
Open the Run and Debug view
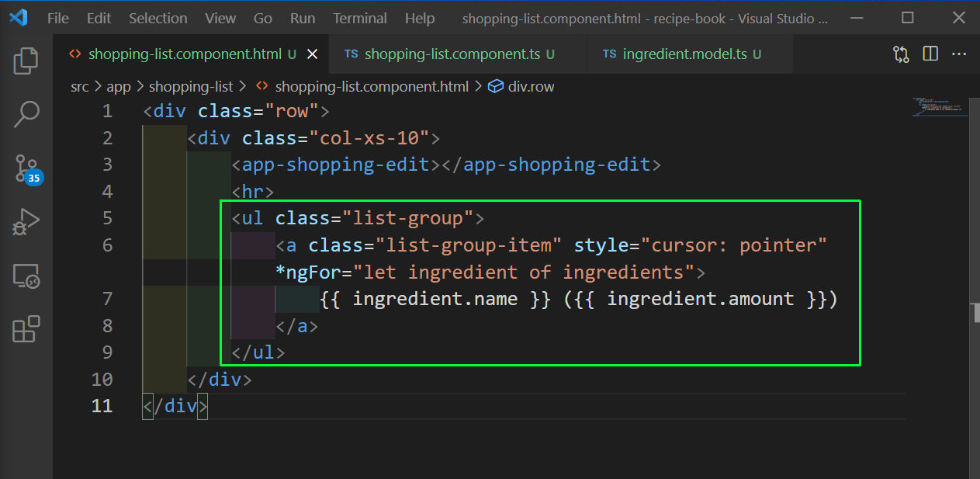(26, 221)
